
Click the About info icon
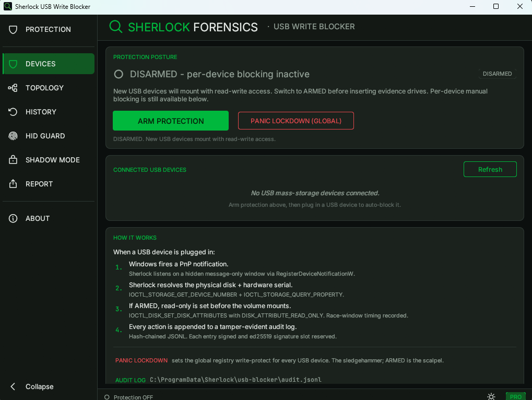(x=13, y=218)
